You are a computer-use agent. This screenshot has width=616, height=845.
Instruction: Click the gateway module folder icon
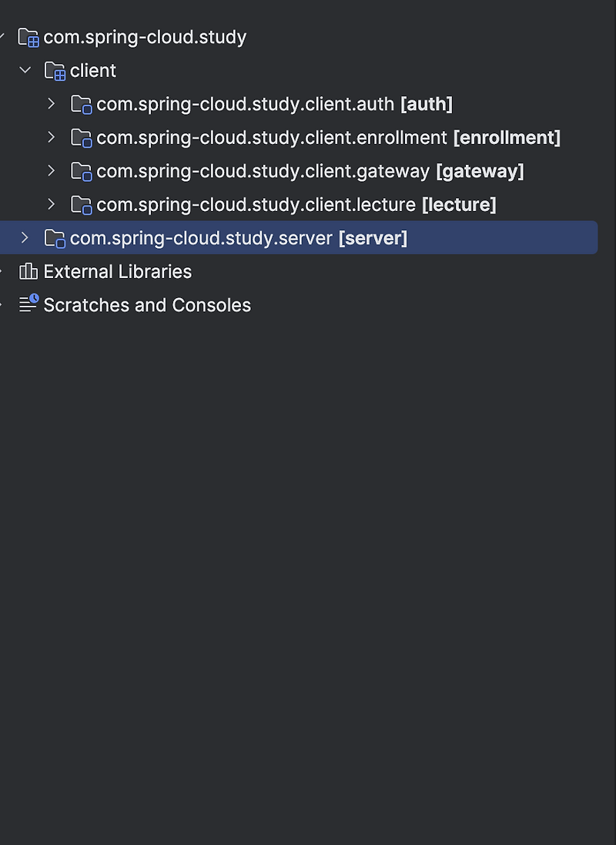pos(82,171)
